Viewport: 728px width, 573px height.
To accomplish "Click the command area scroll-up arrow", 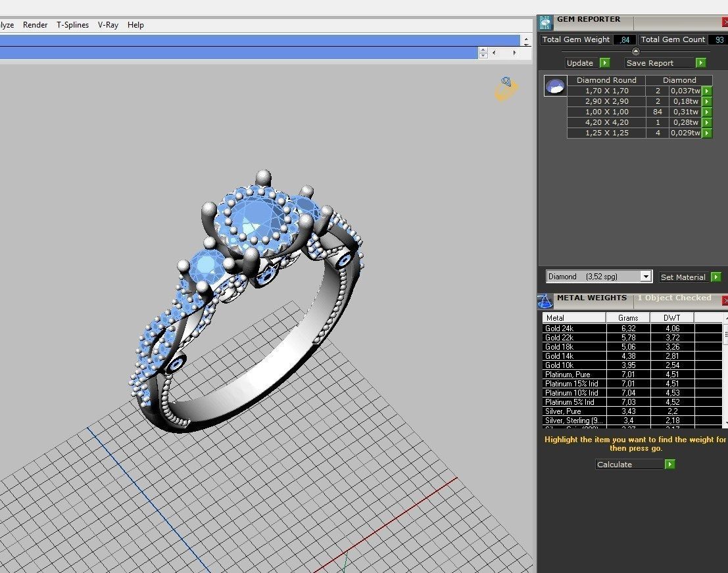I will pos(526,40).
